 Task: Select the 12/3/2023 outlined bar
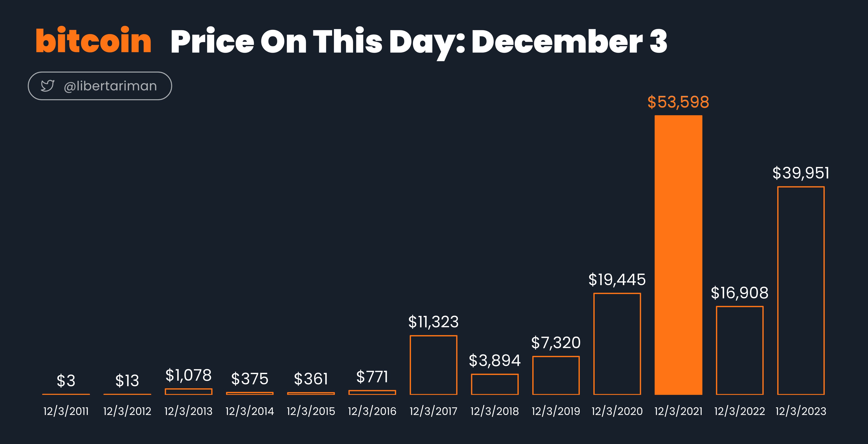801,290
